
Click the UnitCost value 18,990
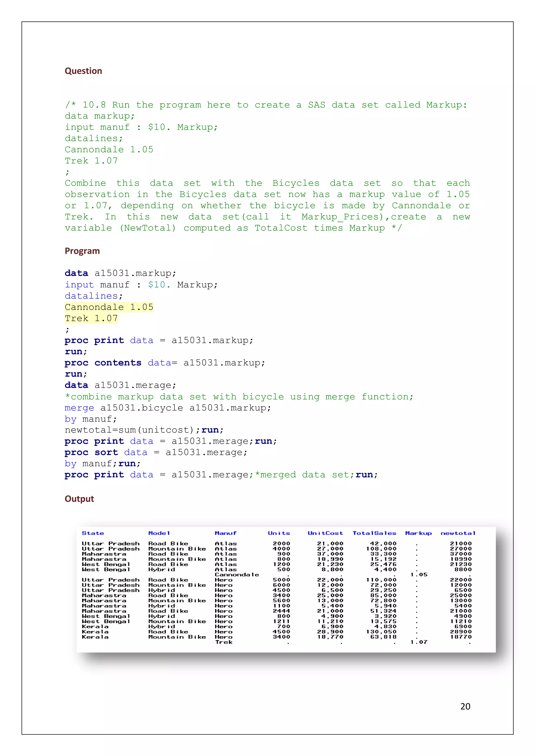point(330,559)
